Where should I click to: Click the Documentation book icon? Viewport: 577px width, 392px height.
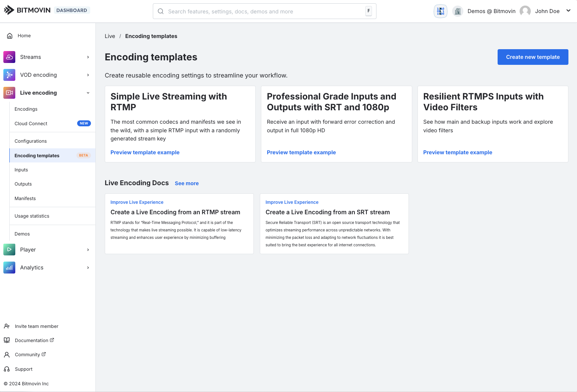click(7, 340)
